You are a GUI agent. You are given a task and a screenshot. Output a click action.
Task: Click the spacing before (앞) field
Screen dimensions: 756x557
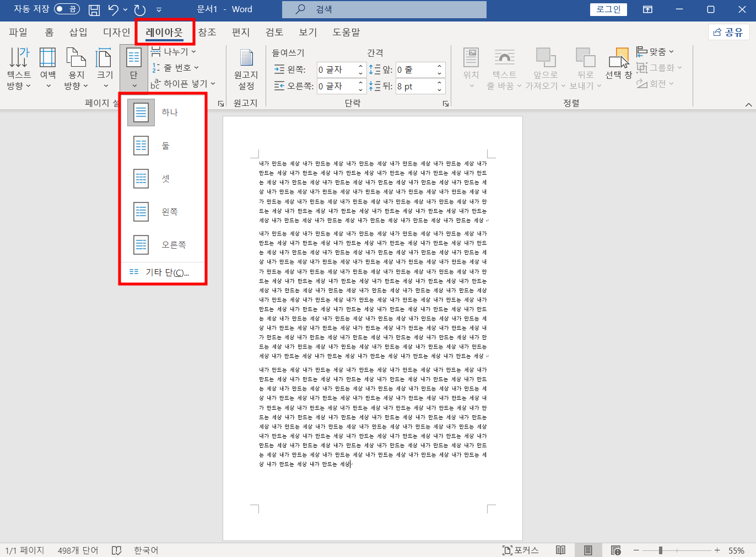415,70
